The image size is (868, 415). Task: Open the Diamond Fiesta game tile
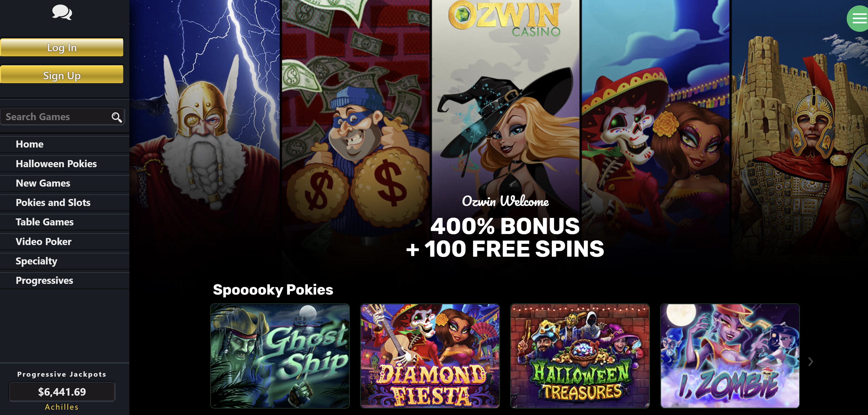430,356
